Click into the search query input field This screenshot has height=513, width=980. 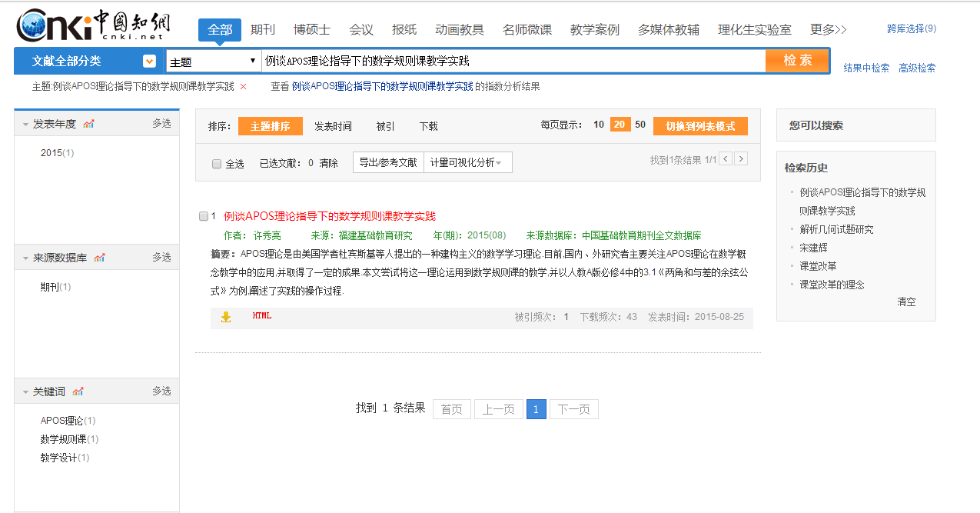pos(513,62)
